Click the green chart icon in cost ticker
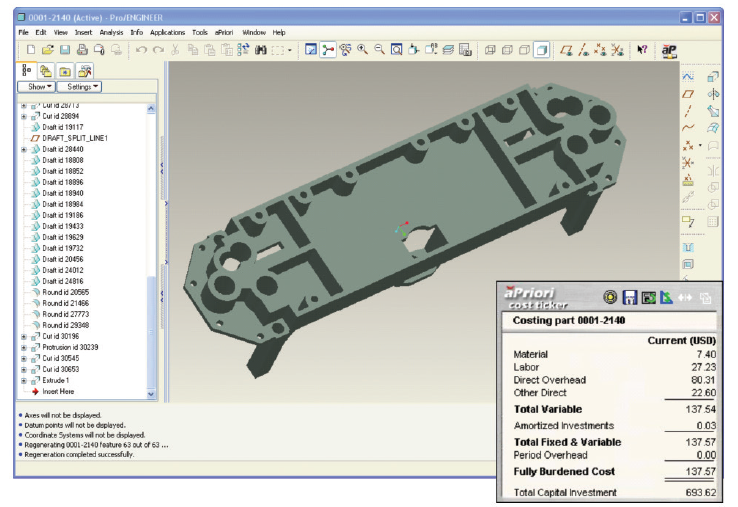 click(666, 297)
